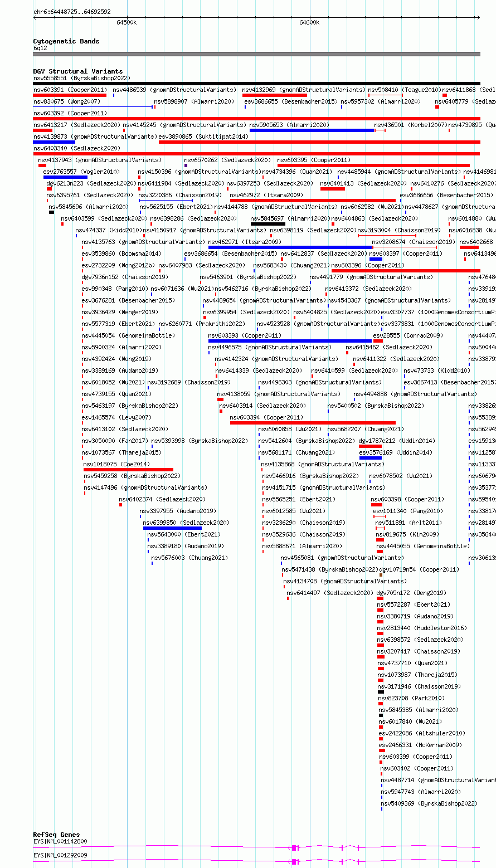This screenshot has height=868, width=496.
Task: Select the nsv5676003 (Chuang2021) label
Action: pyautogui.click(x=190, y=558)
